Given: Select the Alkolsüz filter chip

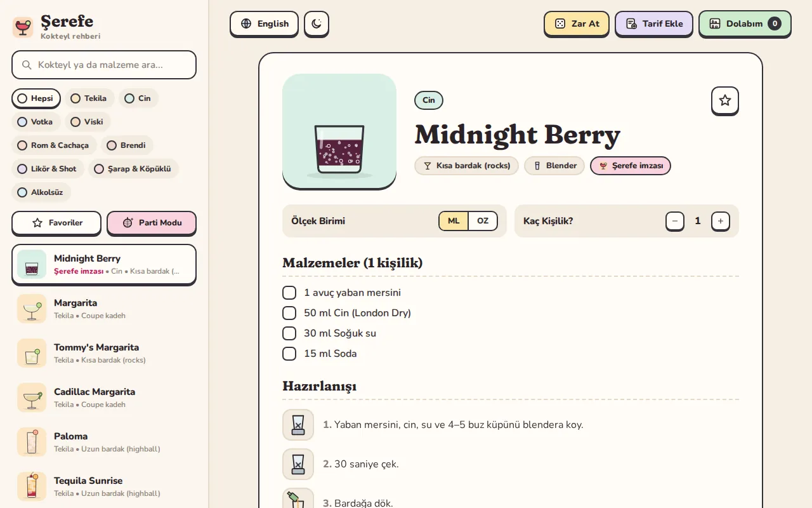Looking at the screenshot, I should [41, 192].
